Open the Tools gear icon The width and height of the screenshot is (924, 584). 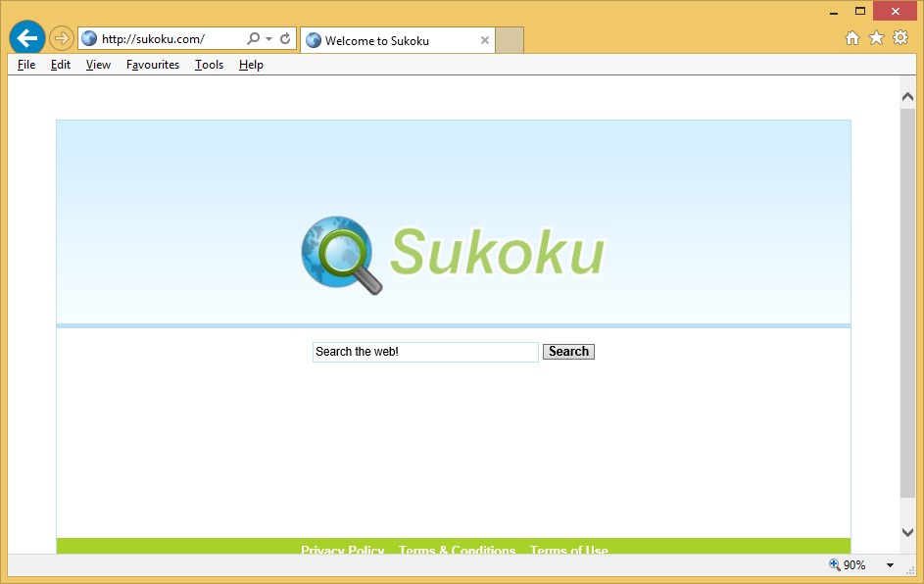tap(900, 38)
